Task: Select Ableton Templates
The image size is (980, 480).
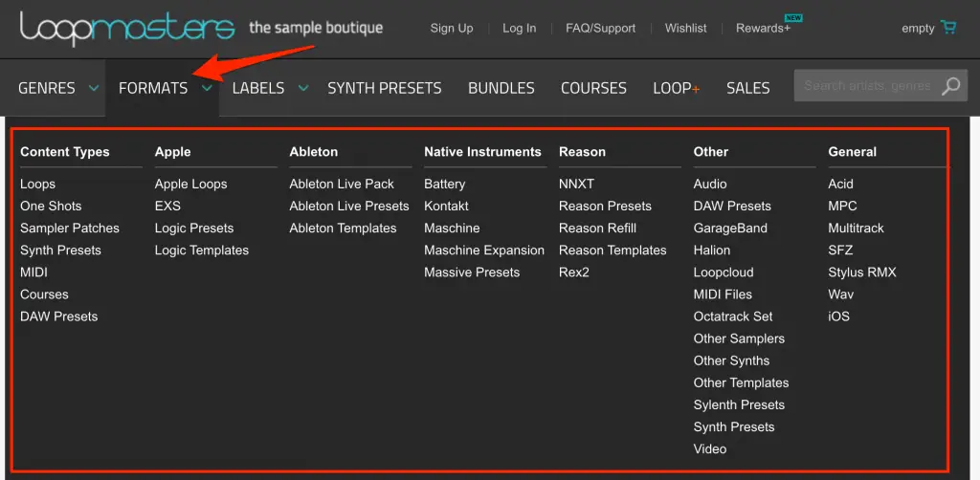Action: coord(343,229)
